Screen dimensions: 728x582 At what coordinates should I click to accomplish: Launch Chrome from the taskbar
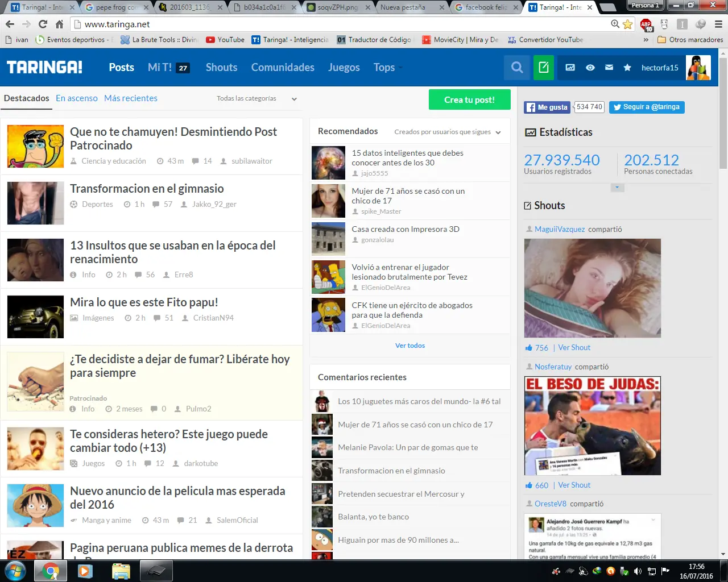(x=50, y=571)
